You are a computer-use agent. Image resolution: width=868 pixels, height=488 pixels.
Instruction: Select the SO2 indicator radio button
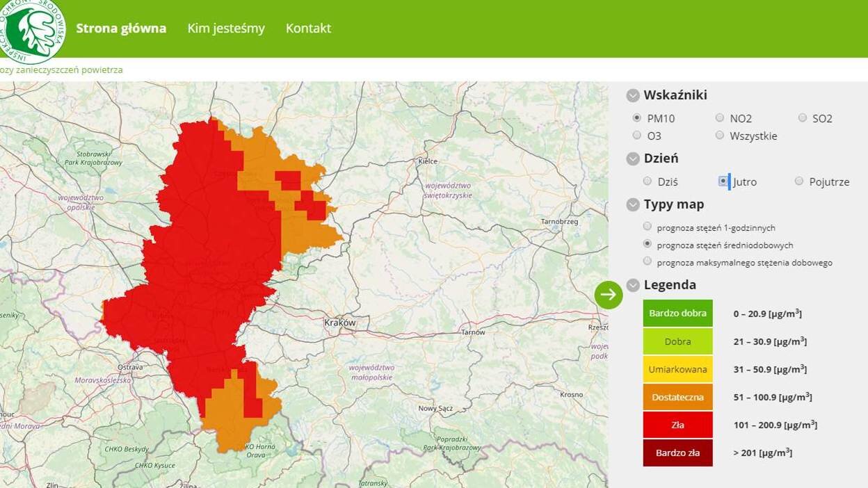point(803,118)
